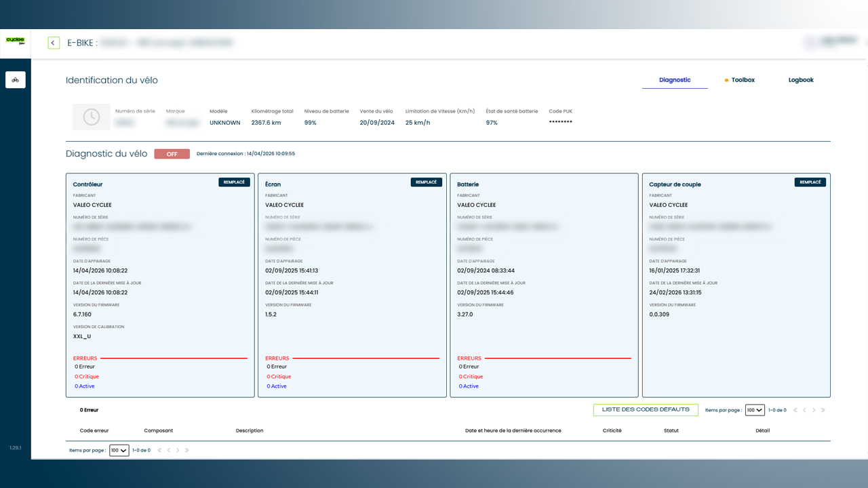The image size is (868, 488).
Task: Go to previous page in bottom paginator
Action: click(169, 450)
